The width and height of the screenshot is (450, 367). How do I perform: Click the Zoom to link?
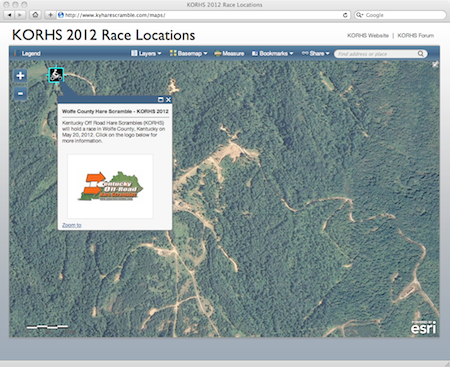[x=72, y=225]
